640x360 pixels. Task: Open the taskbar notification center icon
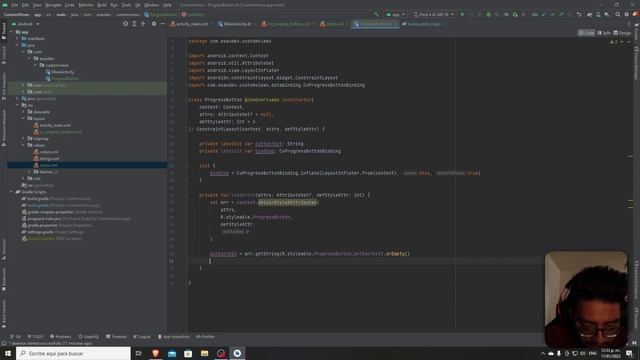629,353
